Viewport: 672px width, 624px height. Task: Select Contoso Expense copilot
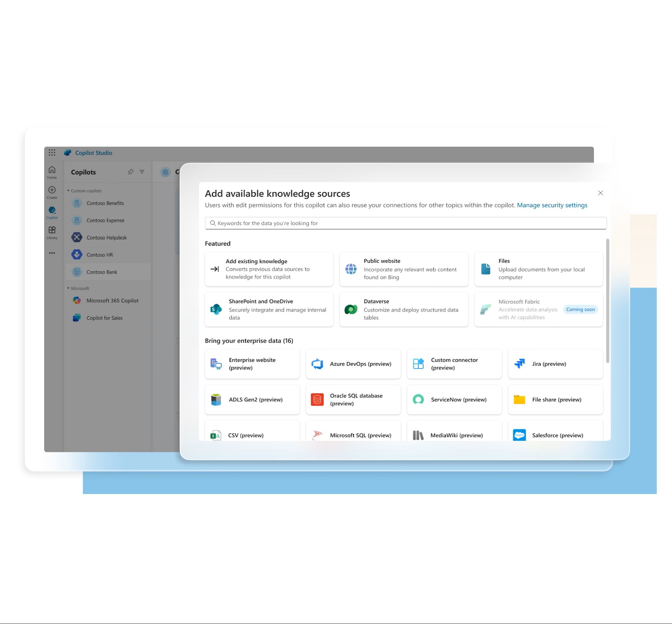(x=108, y=220)
